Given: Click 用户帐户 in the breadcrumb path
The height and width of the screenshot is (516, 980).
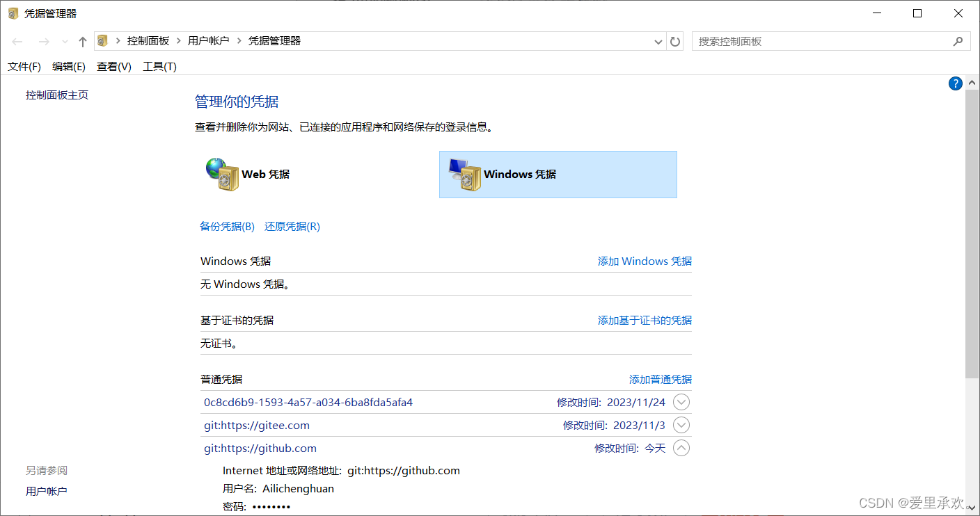Looking at the screenshot, I should pos(209,41).
